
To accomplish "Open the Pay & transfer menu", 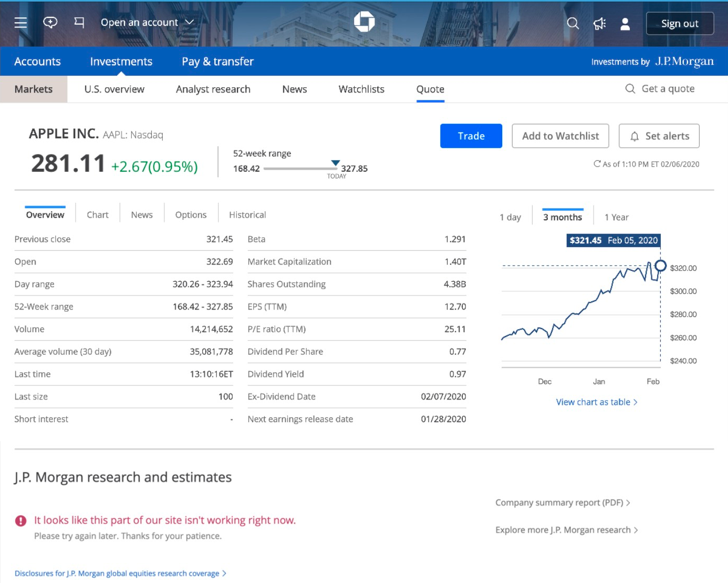I will (217, 62).
